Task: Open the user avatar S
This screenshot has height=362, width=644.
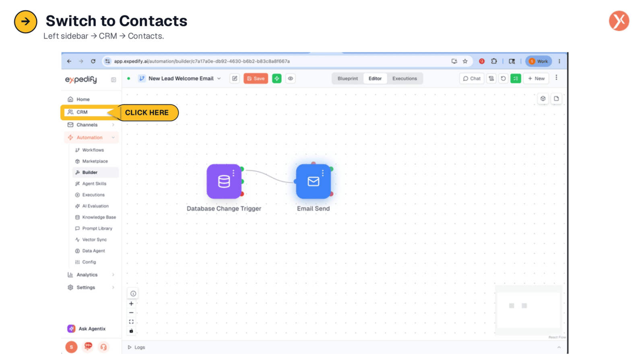Action: click(x=71, y=347)
